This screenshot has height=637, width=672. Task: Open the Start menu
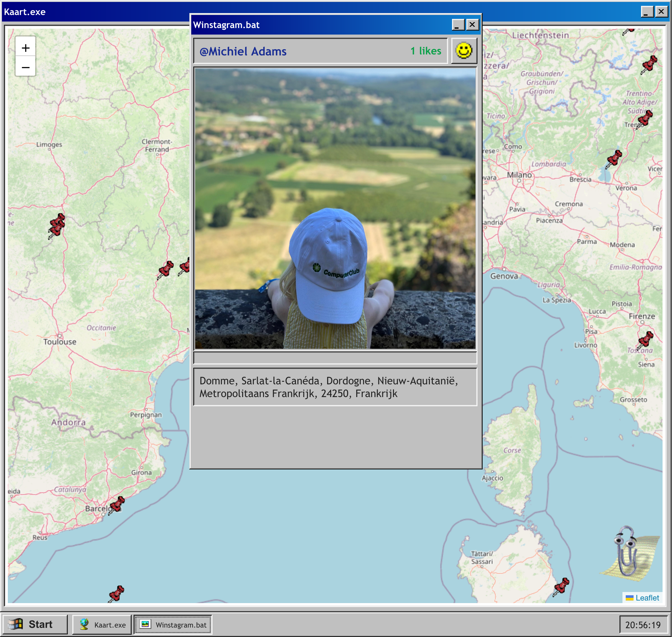(x=34, y=624)
